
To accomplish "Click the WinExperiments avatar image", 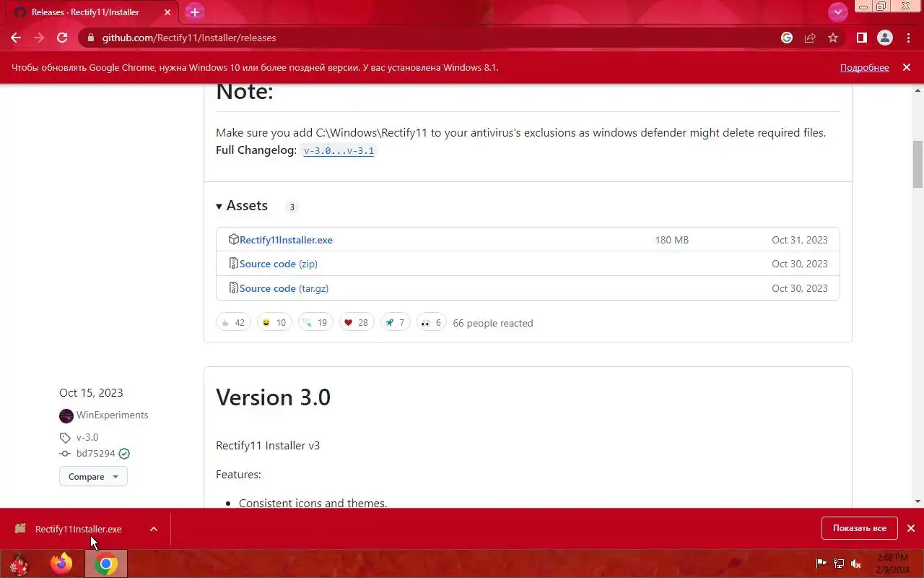I will pos(66,415).
